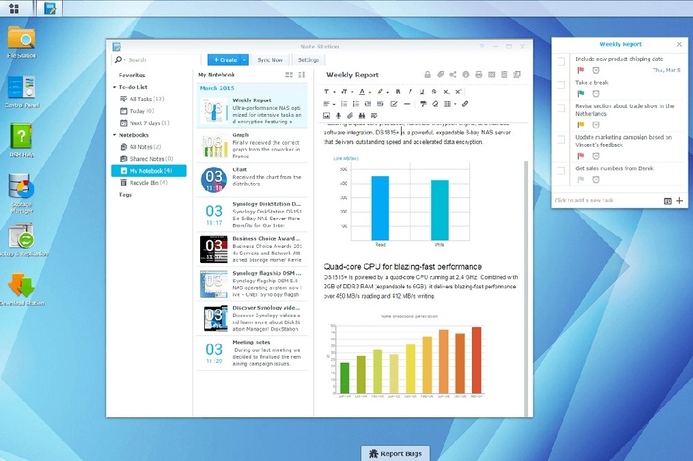The height and width of the screenshot is (461, 693).
Task: Click the lock/encrypt note icon
Action: click(x=427, y=75)
